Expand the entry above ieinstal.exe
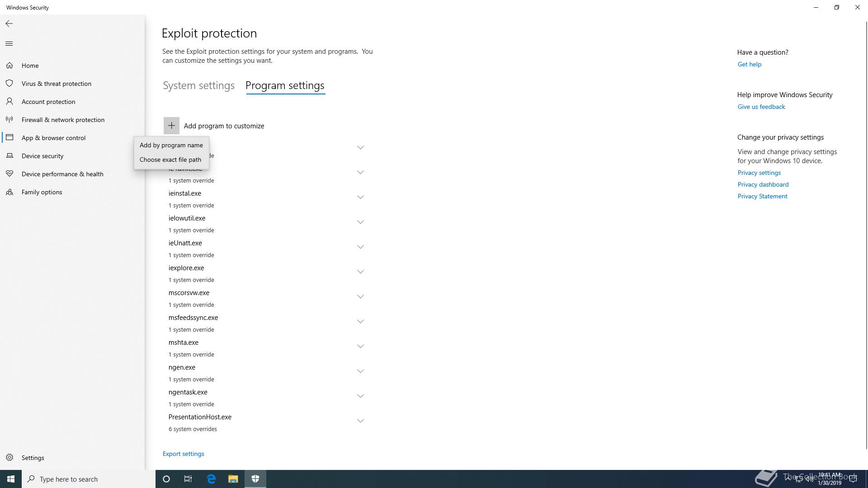 click(x=360, y=172)
